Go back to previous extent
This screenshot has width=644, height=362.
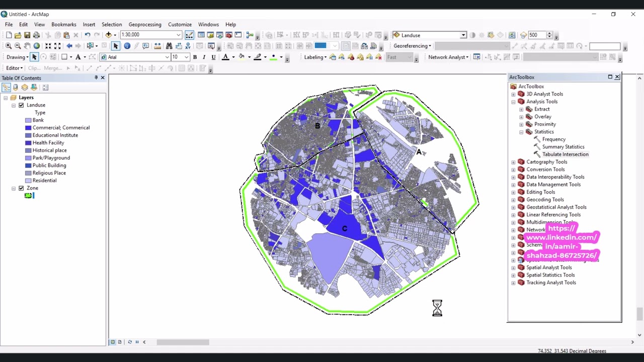point(69,46)
